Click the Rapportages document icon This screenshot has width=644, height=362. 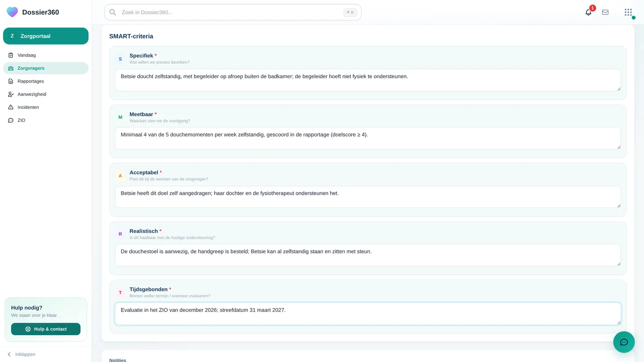[11, 81]
